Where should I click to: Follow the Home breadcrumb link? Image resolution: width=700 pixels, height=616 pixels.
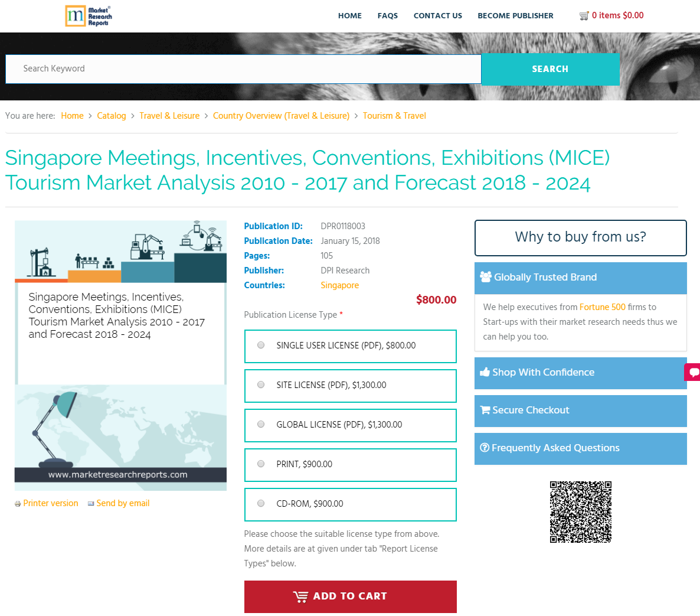coord(73,116)
